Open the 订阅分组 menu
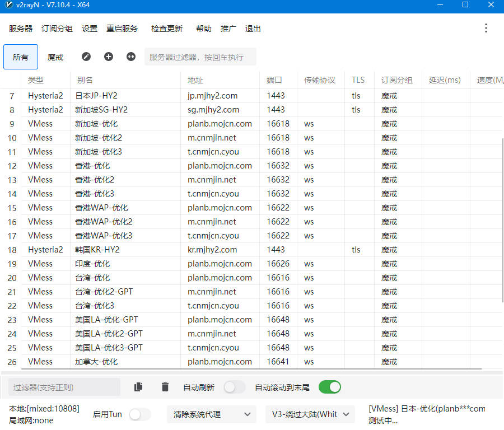This screenshot has width=504, height=430. click(x=57, y=29)
